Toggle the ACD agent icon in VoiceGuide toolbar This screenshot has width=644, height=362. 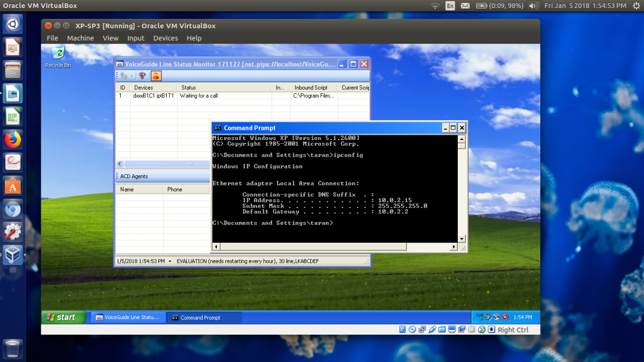(x=156, y=76)
